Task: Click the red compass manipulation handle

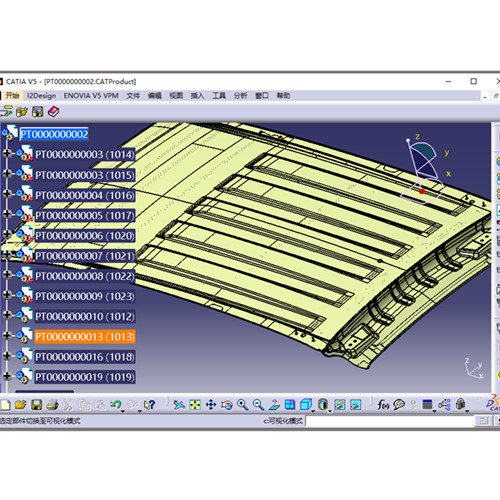Action: point(422,191)
